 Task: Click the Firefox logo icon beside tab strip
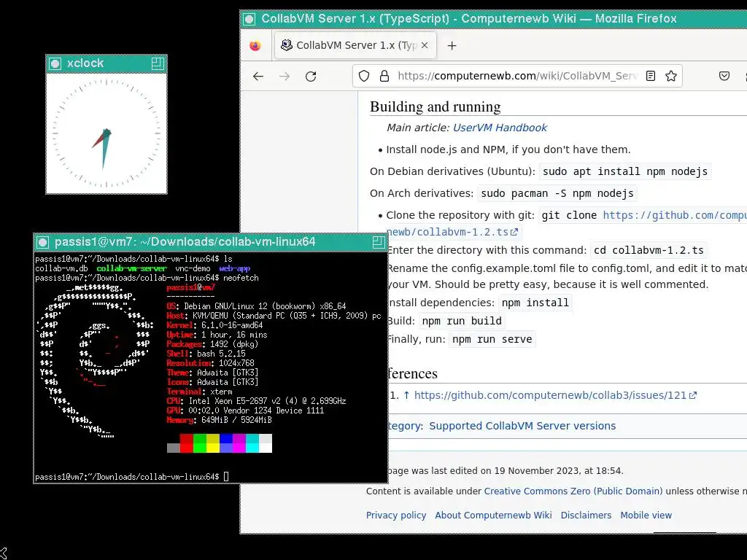click(255, 45)
